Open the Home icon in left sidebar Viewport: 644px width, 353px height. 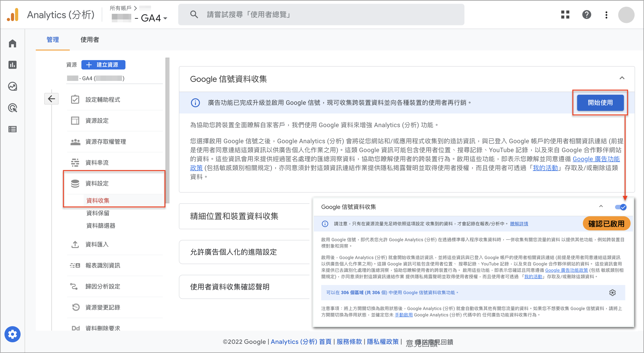tap(13, 44)
